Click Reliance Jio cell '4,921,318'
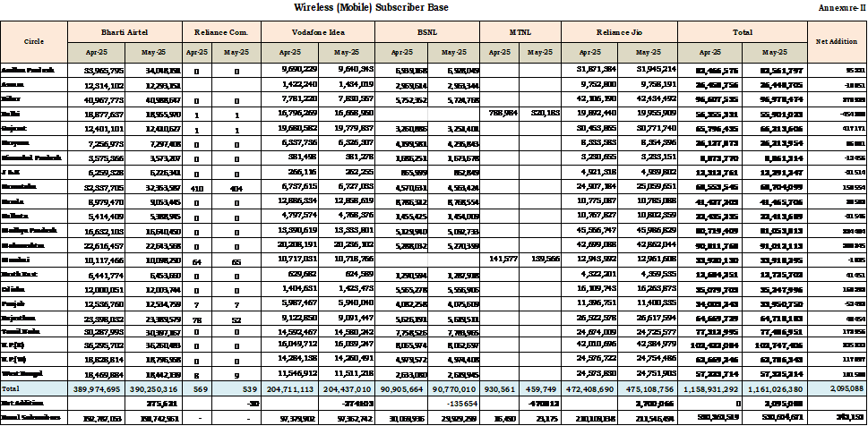This screenshot has height=426, width=868. 595,174
